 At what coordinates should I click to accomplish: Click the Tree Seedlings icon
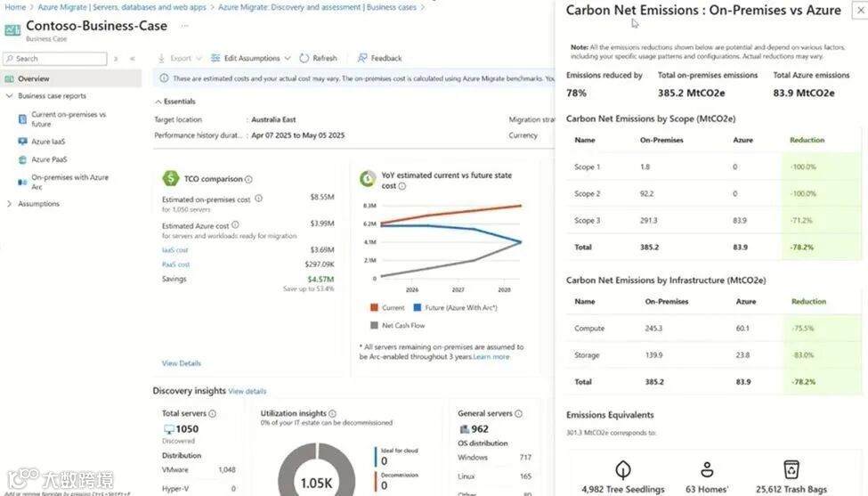tap(623, 470)
